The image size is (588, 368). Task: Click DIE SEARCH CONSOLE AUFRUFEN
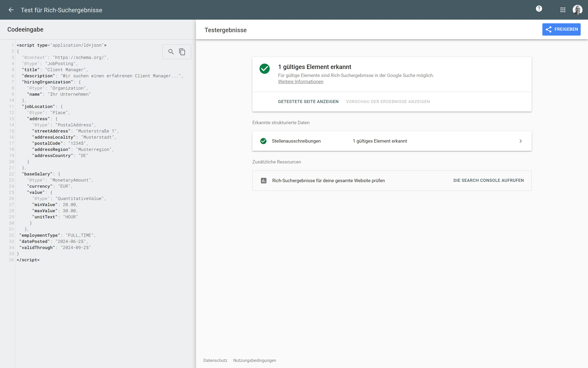coord(488,181)
